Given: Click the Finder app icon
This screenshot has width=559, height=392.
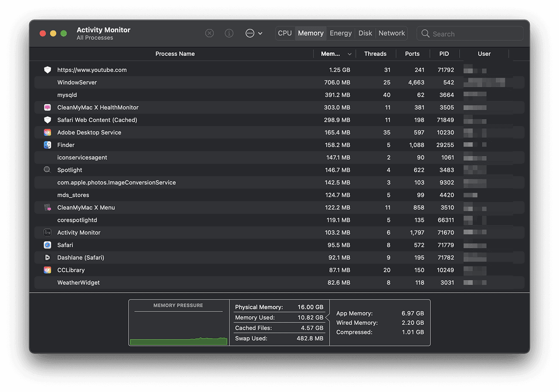Looking at the screenshot, I should 47,145.
